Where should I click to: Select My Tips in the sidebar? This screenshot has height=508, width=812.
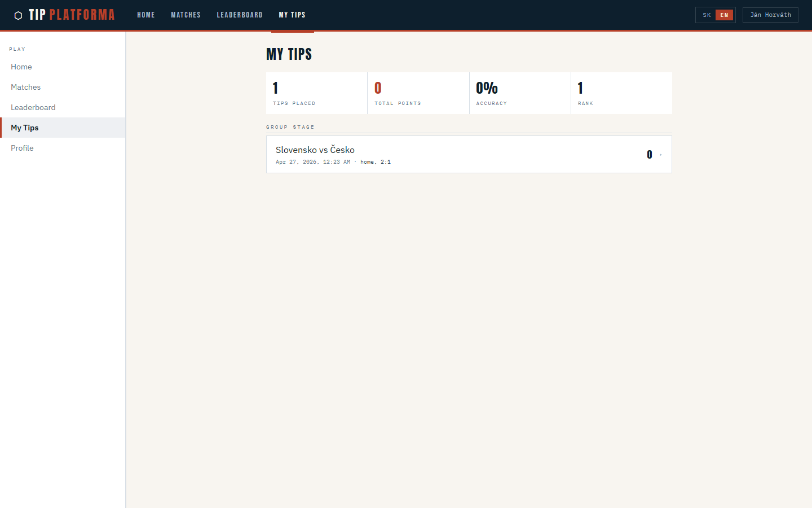coord(25,128)
